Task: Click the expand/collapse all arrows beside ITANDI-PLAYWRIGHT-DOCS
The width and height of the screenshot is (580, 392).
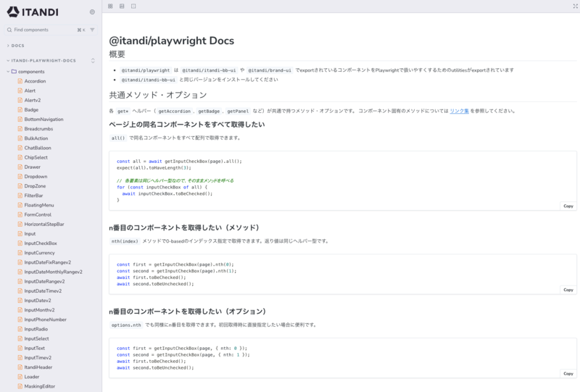Action: 93,60
